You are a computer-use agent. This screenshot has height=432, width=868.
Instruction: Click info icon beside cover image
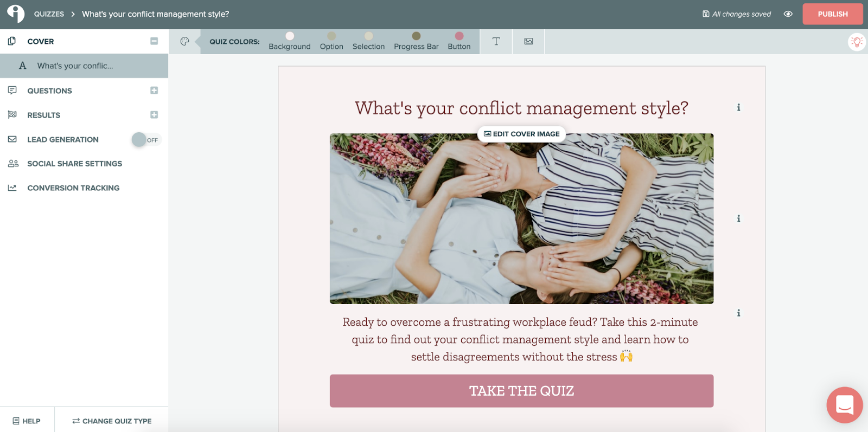[738, 218]
